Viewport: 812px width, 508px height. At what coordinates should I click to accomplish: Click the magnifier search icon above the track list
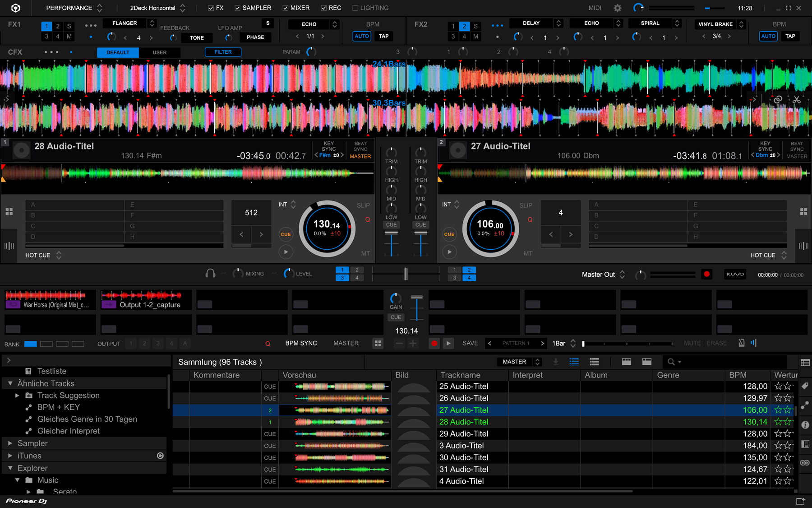point(672,361)
